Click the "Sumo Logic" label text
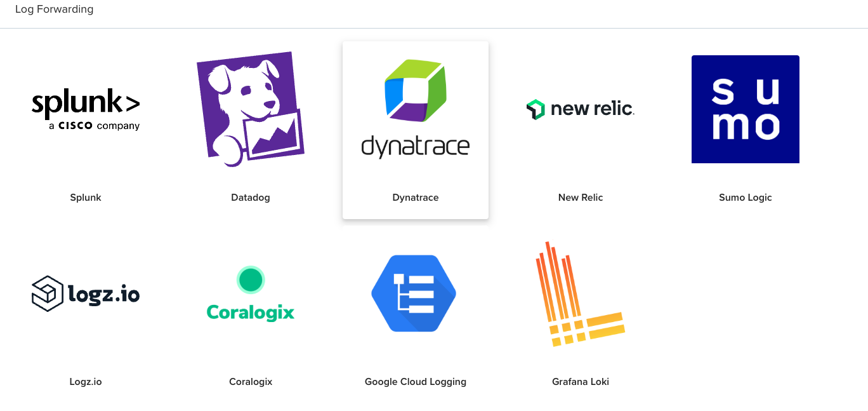 (x=746, y=198)
